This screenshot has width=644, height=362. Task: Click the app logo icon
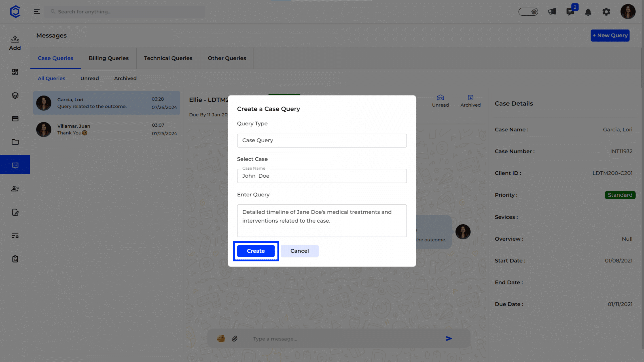pos(15,11)
